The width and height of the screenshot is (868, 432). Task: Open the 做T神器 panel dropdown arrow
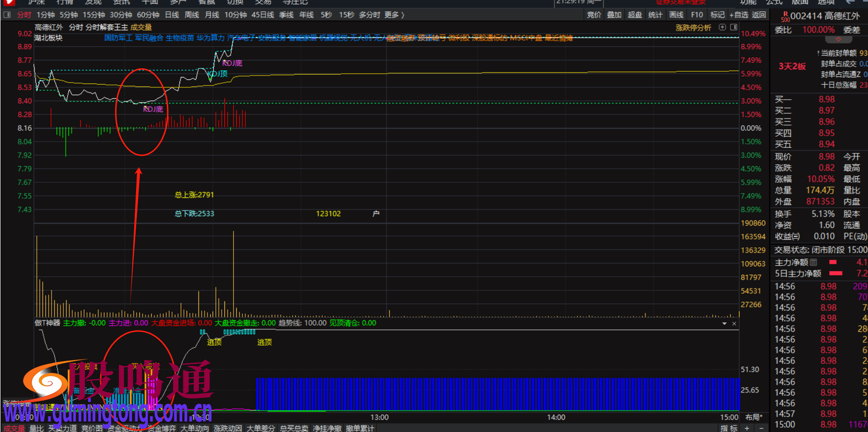pyautogui.click(x=724, y=323)
